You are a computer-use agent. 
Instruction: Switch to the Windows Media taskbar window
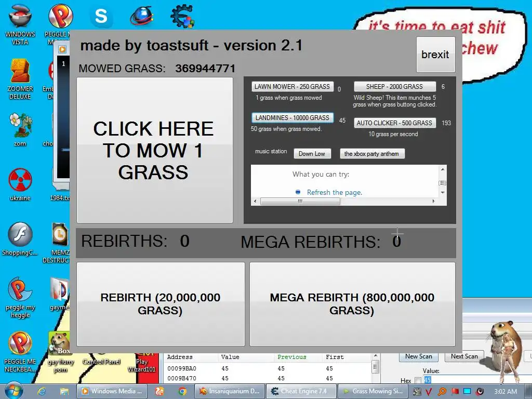coord(112,391)
